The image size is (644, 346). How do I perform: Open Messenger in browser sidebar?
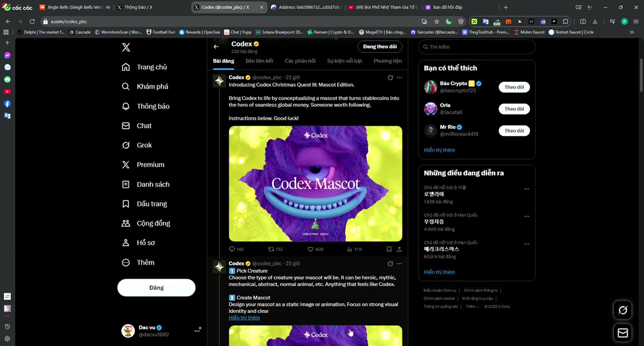(7, 55)
